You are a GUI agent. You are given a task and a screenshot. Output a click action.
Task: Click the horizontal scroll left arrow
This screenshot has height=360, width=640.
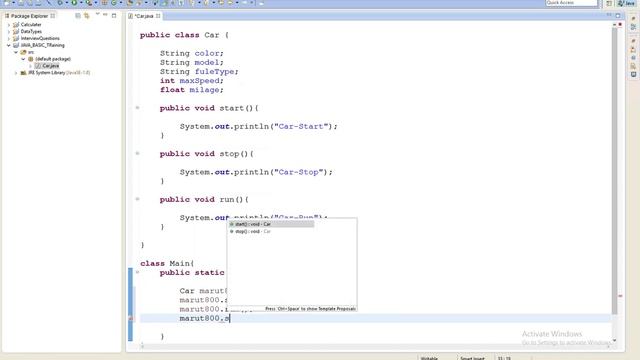(x=142, y=346)
